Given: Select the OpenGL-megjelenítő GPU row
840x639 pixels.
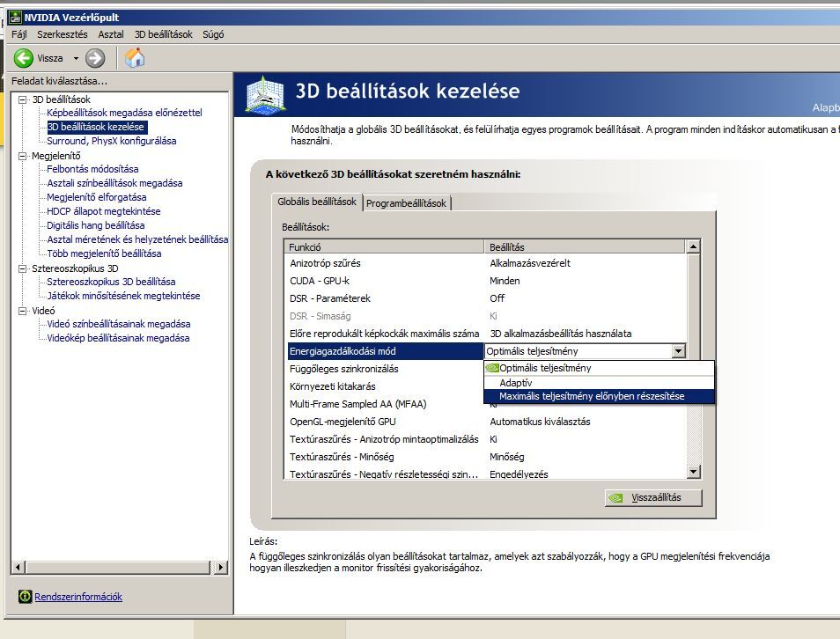Looking at the screenshot, I should click(x=486, y=422).
